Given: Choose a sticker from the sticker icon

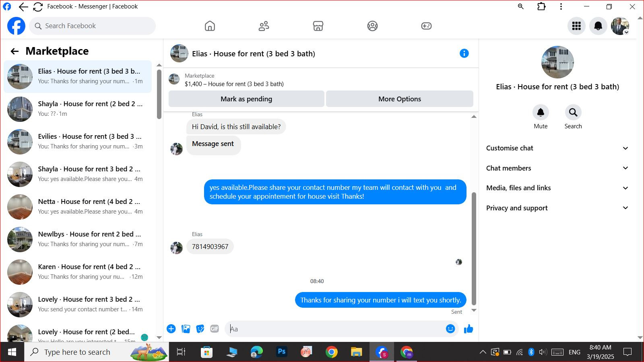Looking at the screenshot, I should 200,329.
